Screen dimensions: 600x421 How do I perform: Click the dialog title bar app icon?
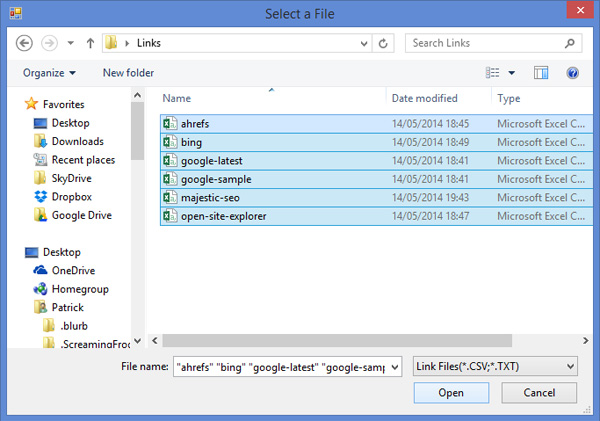pos(16,13)
